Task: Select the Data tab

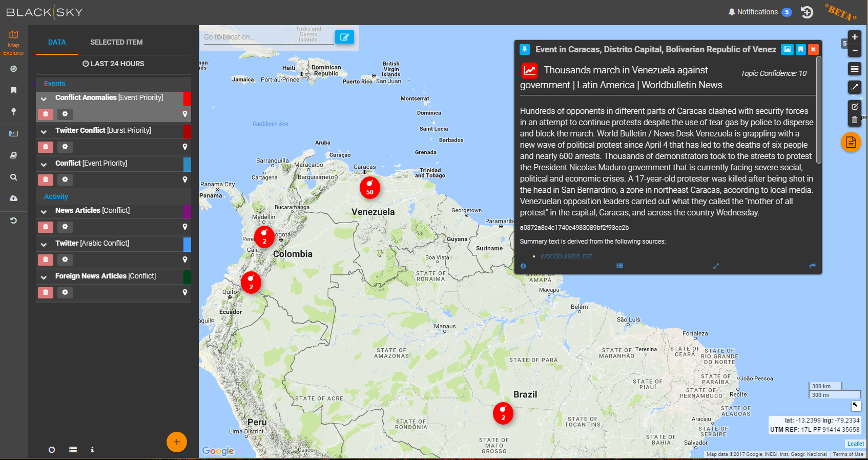Action: [57, 42]
